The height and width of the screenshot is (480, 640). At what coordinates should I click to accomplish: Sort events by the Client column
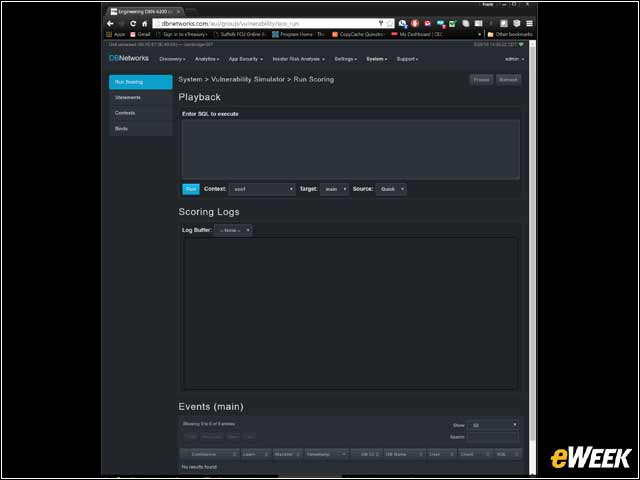pos(475,454)
